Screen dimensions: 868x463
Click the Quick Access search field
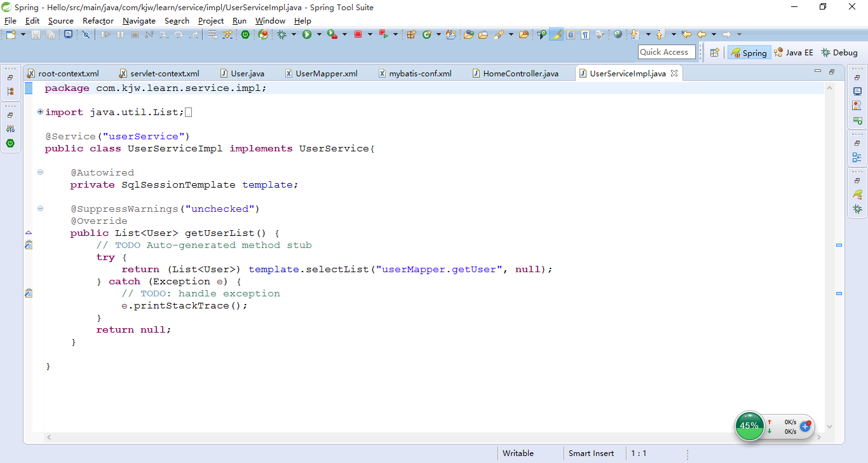pyautogui.click(x=665, y=52)
